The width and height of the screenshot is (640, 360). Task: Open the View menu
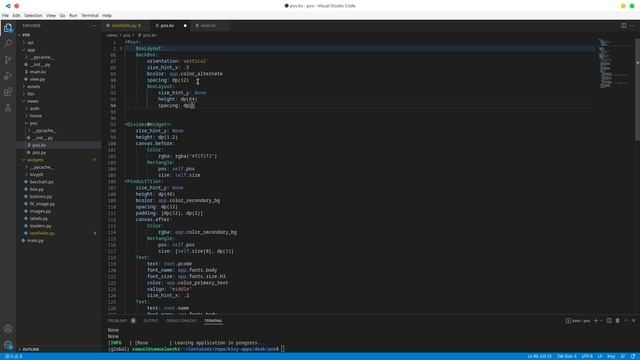[x=51, y=16]
